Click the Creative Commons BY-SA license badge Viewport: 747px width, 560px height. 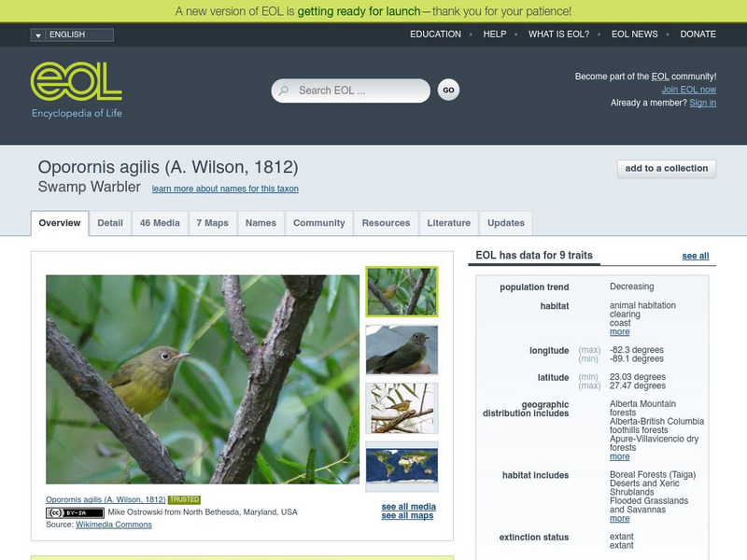point(75,512)
